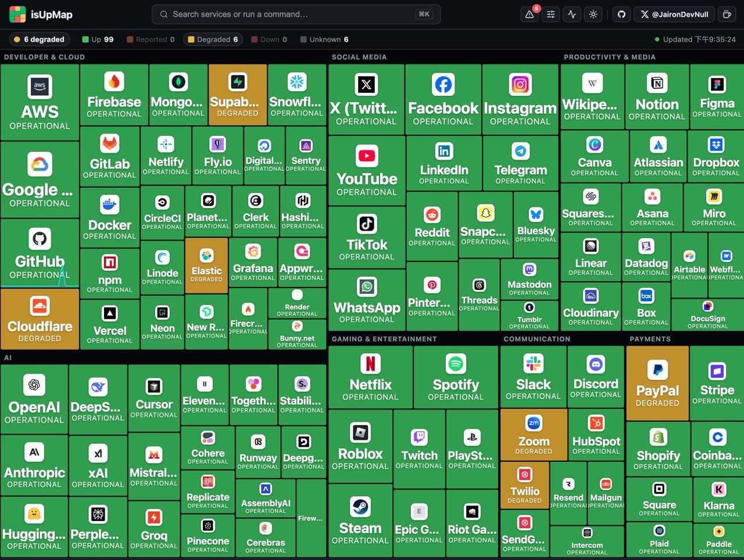This screenshot has height=560, width=744.
Task: Select the Wikipedia OPERATIONAL tile
Action: point(592,96)
